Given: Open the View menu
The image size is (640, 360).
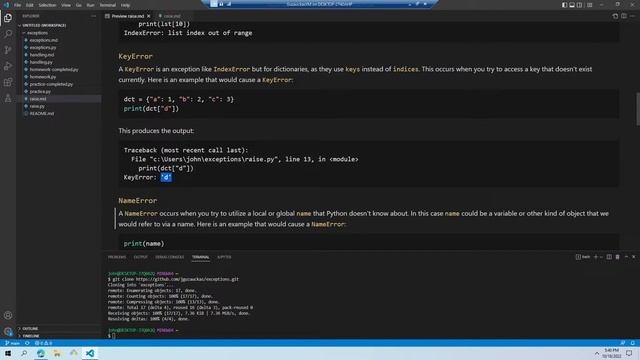Looking at the screenshot, I should coord(66,5).
